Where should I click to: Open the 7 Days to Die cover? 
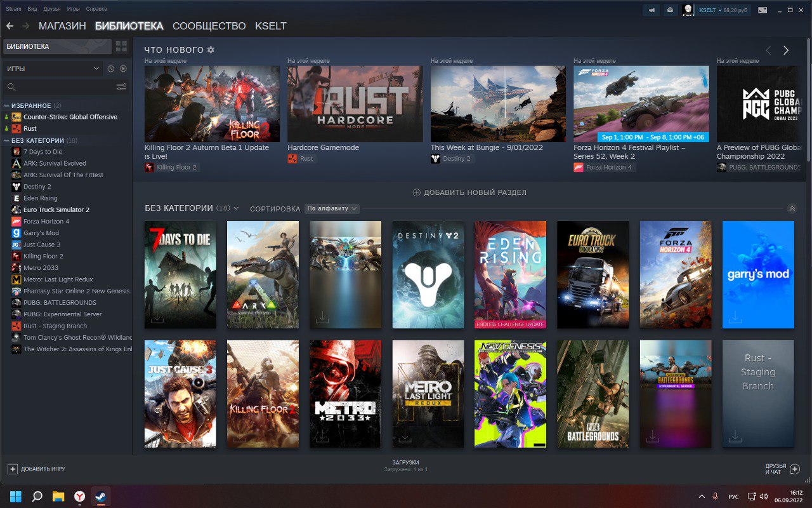(180, 275)
